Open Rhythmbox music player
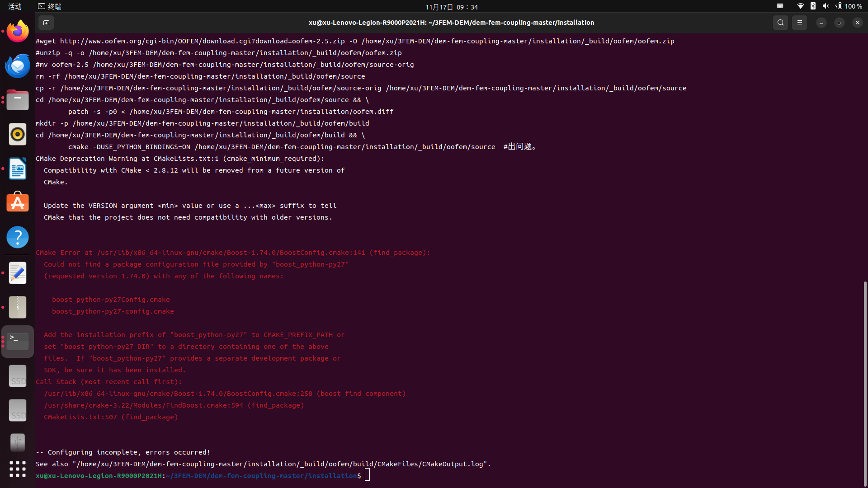The width and height of the screenshot is (868, 488). [17, 134]
